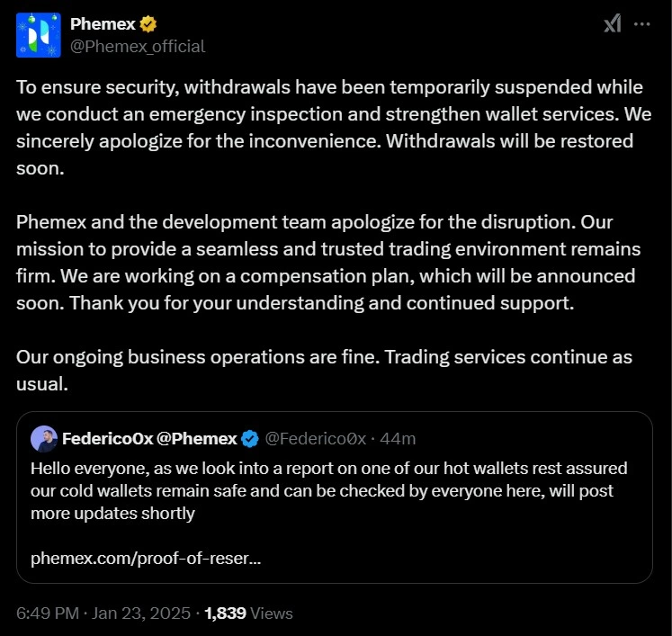Click the 44m timestamp on quoted post

(x=398, y=439)
